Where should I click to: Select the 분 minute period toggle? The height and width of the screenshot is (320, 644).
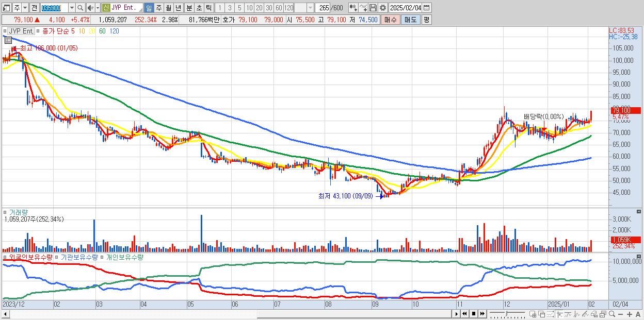pos(189,8)
